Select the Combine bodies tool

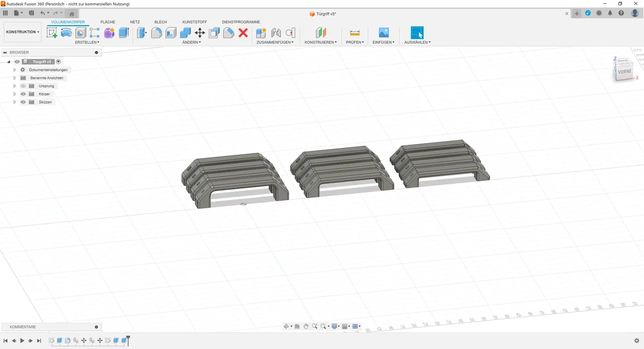185,33
